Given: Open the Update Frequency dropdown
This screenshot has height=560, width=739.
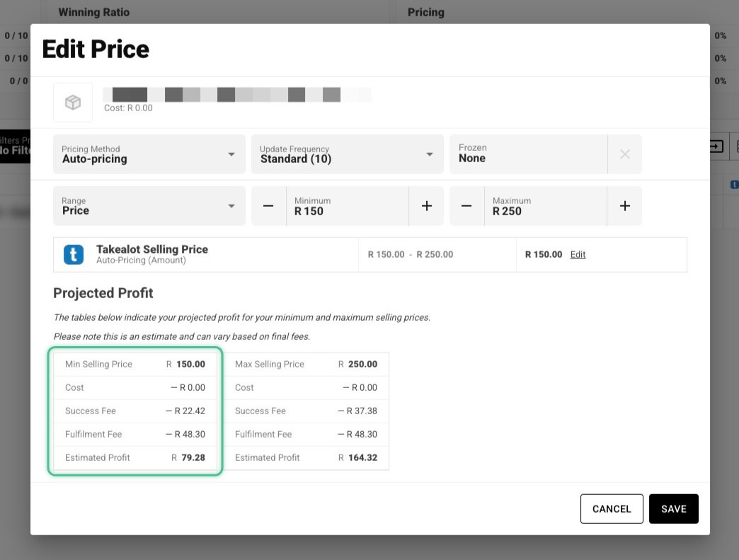Looking at the screenshot, I should click(x=347, y=154).
